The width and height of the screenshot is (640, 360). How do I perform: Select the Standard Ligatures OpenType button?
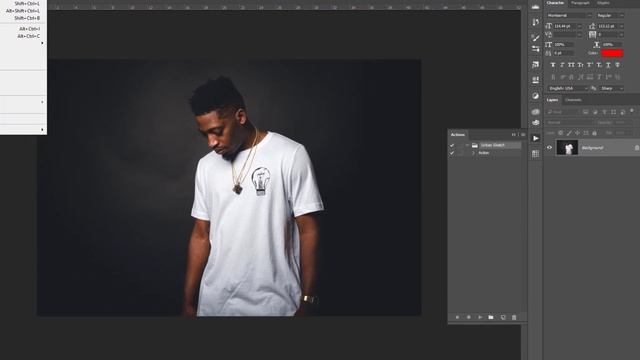[x=553, y=77]
